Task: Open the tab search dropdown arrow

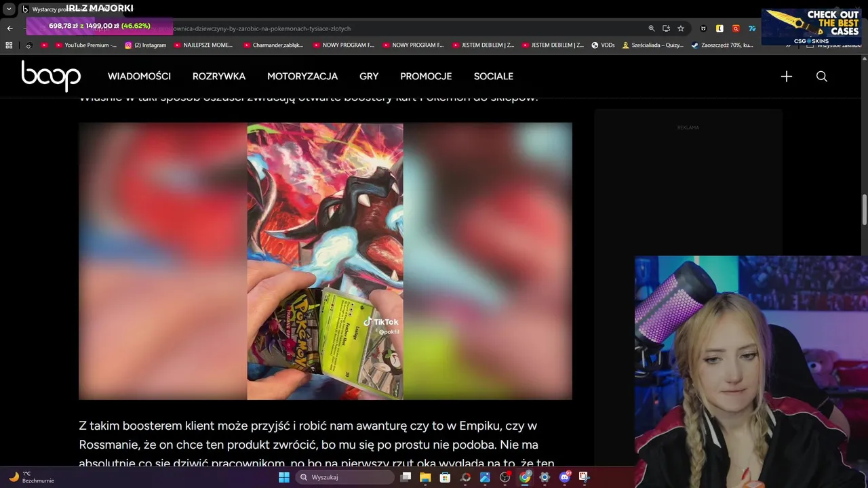Action: [x=9, y=9]
